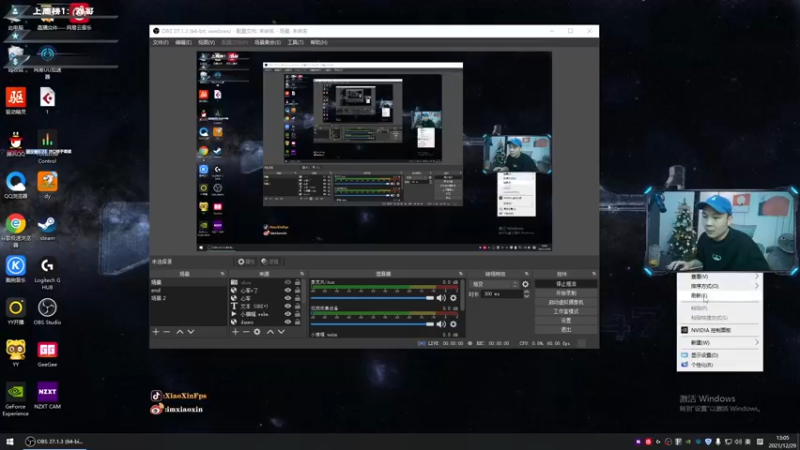800x450 pixels.
Task: Open source properties via the sources panel gear
Action: point(257,332)
